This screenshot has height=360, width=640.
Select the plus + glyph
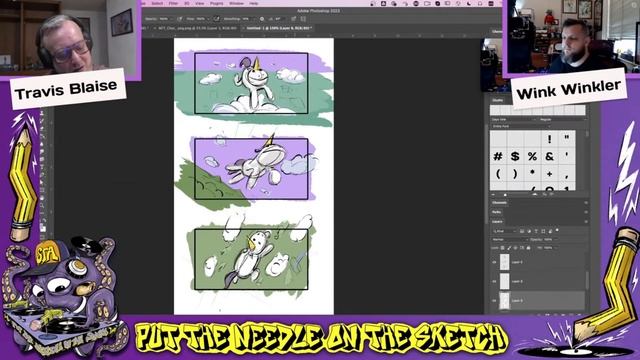tap(549, 173)
